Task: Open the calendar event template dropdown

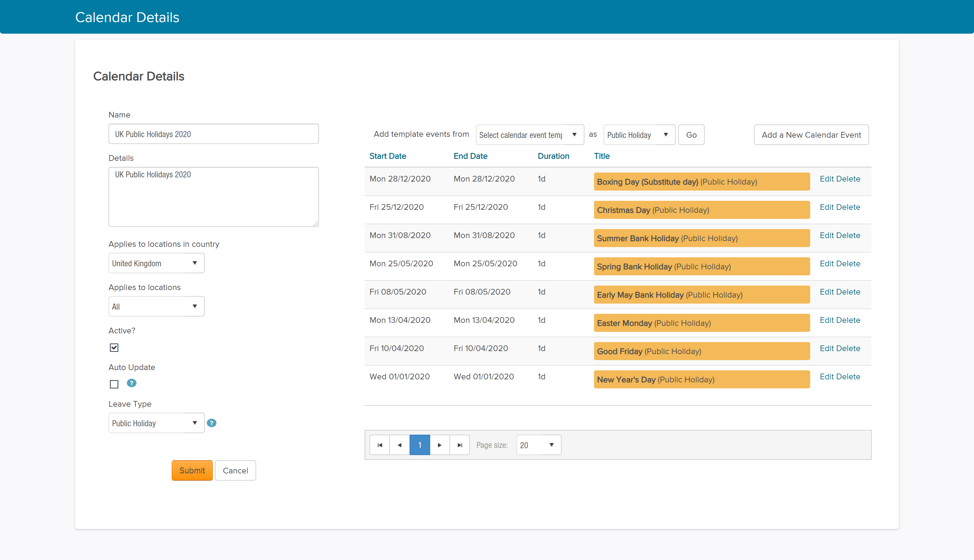Action: click(x=530, y=135)
